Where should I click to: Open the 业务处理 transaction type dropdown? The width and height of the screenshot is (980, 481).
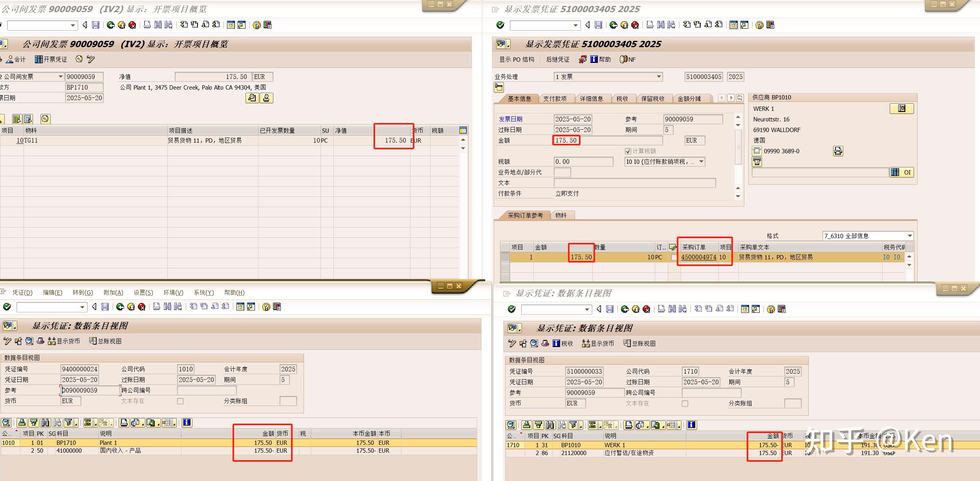click(x=658, y=77)
